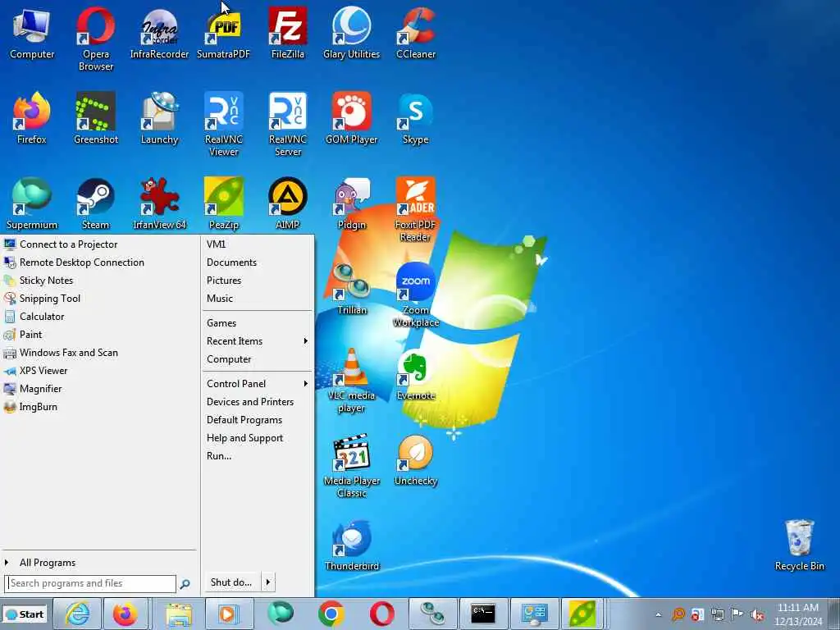840x630 pixels.
Task: Open Games from Start menu
Action: tap(221, 323)
